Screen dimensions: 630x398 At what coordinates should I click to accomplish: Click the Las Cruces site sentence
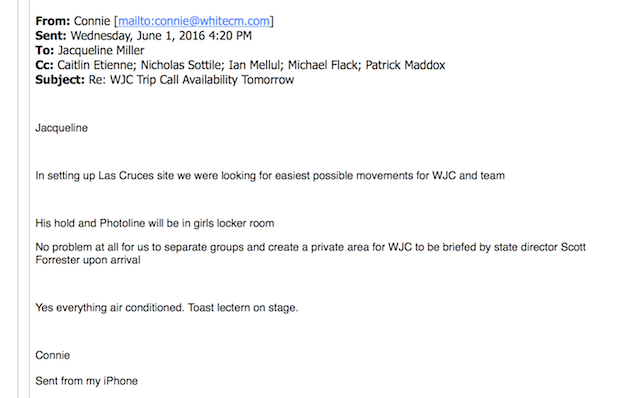[x=270, y=176]
